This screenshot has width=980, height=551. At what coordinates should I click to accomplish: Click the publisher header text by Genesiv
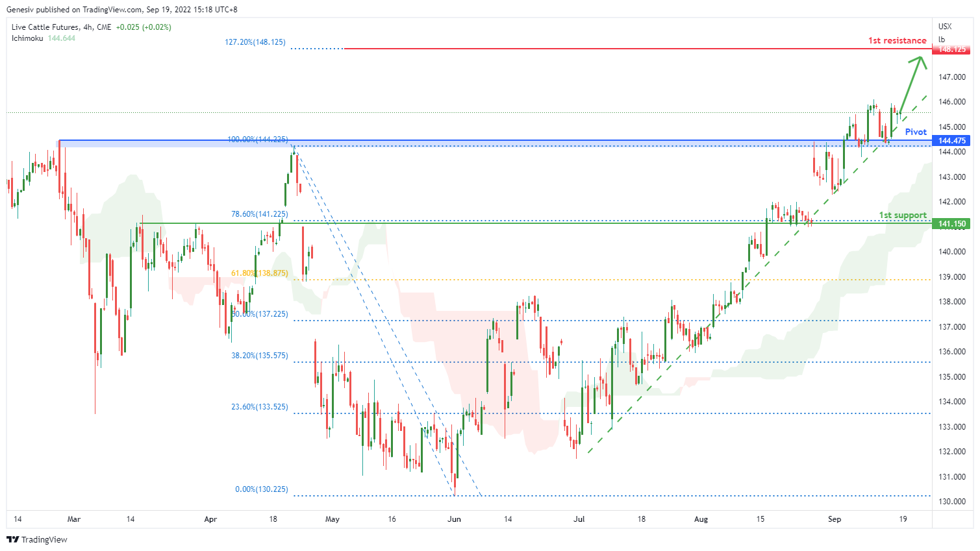coord(122,10)
